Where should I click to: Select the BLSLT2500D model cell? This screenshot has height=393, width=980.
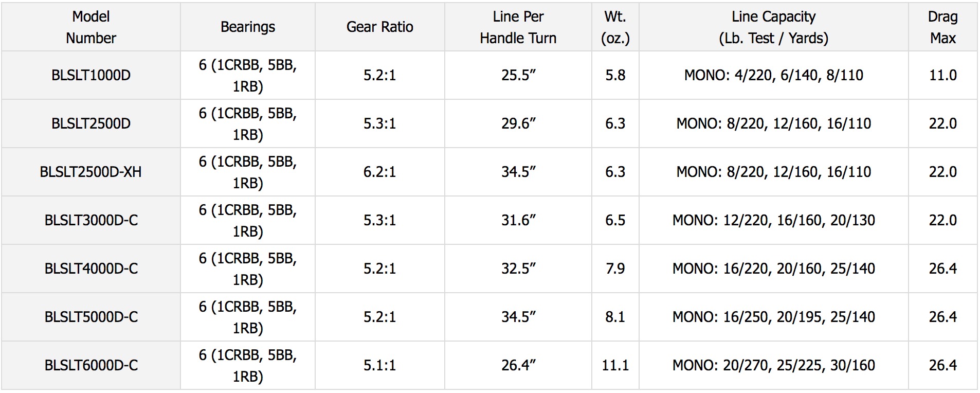(x=91, y=124)
